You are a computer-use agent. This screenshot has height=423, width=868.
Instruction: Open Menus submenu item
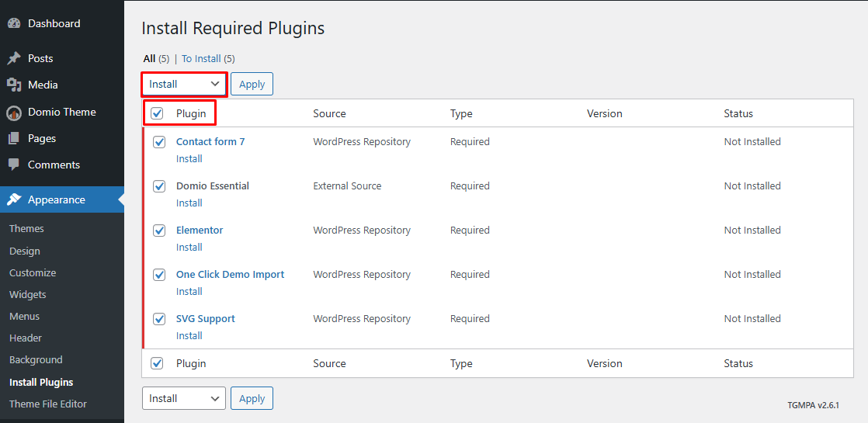[24, 316]
